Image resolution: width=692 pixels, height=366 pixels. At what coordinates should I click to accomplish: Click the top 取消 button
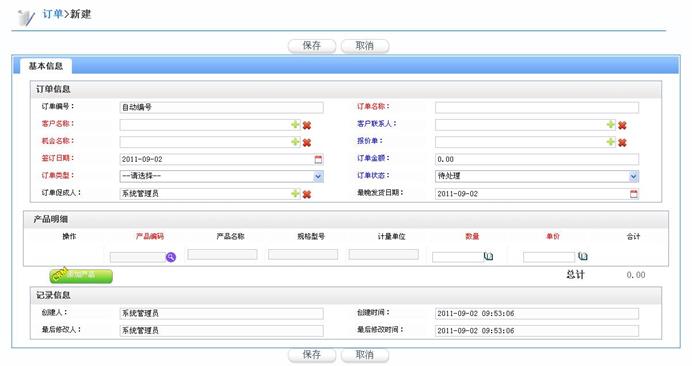pyautogui.click(x=365, y=46)
